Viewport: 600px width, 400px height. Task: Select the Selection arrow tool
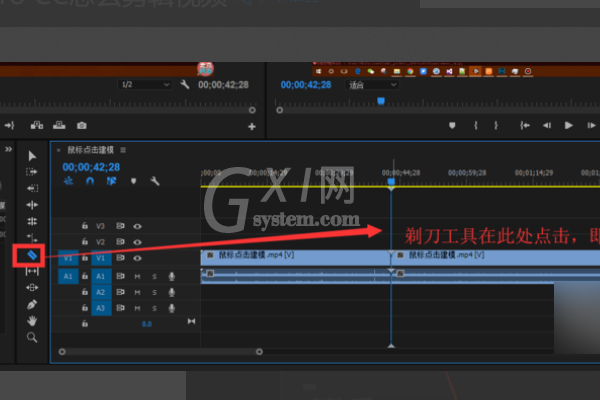point(32,156)
